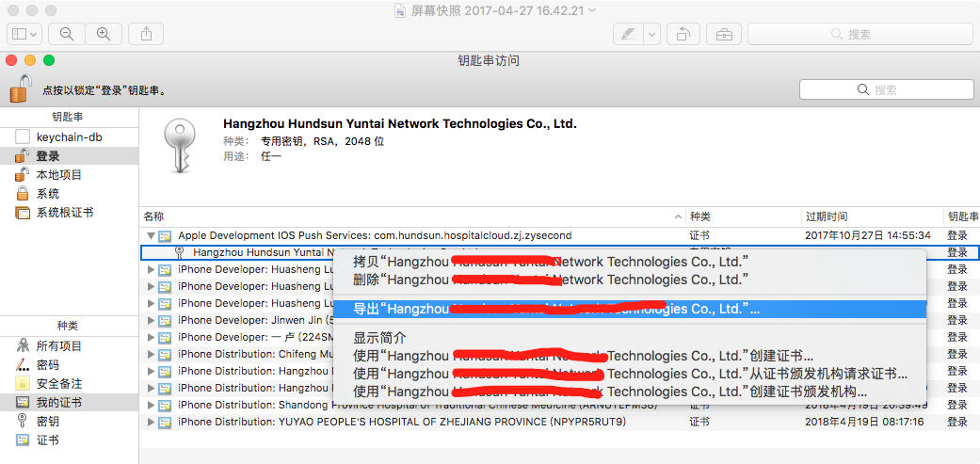
Task: Click the share button in Preview toolbar
Action: pos(146,34)
